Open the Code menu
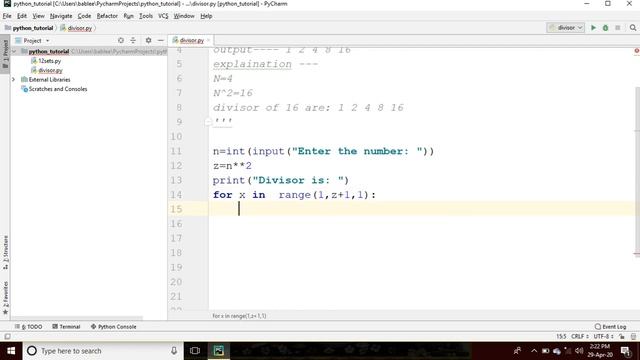 point(84,16)
